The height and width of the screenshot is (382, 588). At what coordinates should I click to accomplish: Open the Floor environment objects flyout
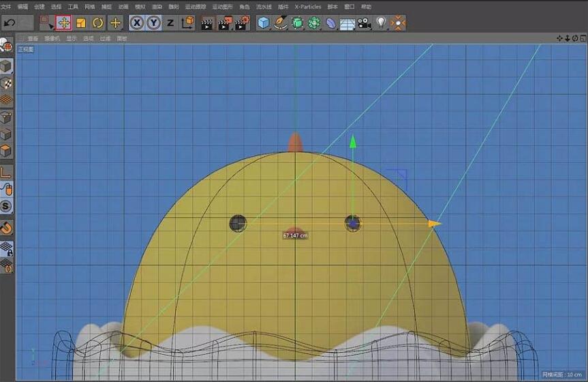(x=347, y=23)
